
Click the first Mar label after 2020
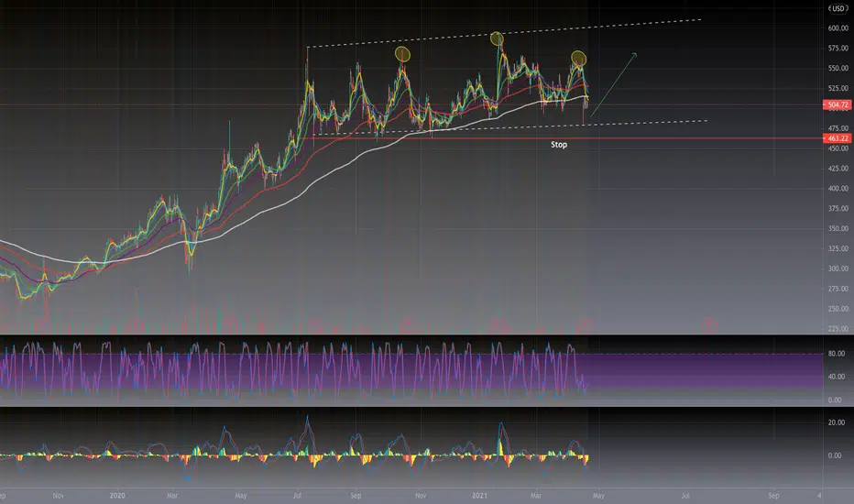click(172, 496)
